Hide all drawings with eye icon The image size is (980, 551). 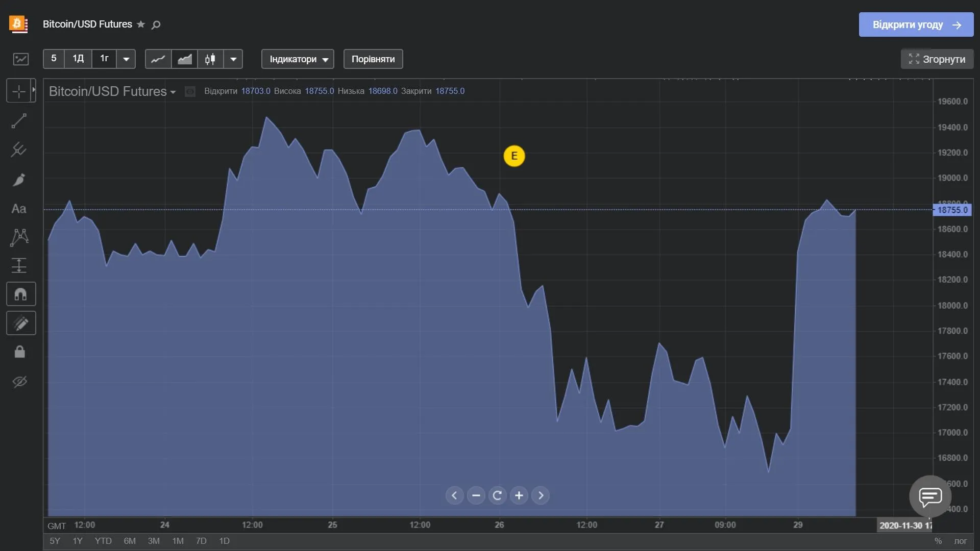pos(20,382)
